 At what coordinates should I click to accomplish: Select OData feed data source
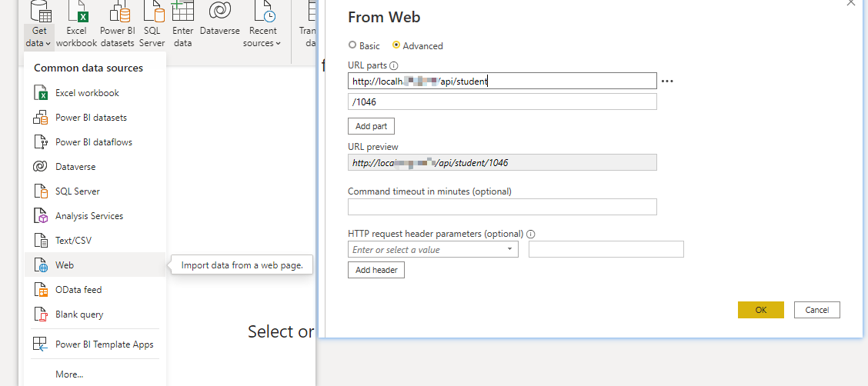95,290
